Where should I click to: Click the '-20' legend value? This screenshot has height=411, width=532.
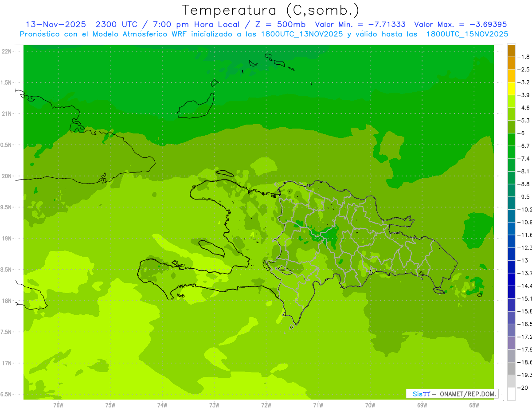point(523,388)
